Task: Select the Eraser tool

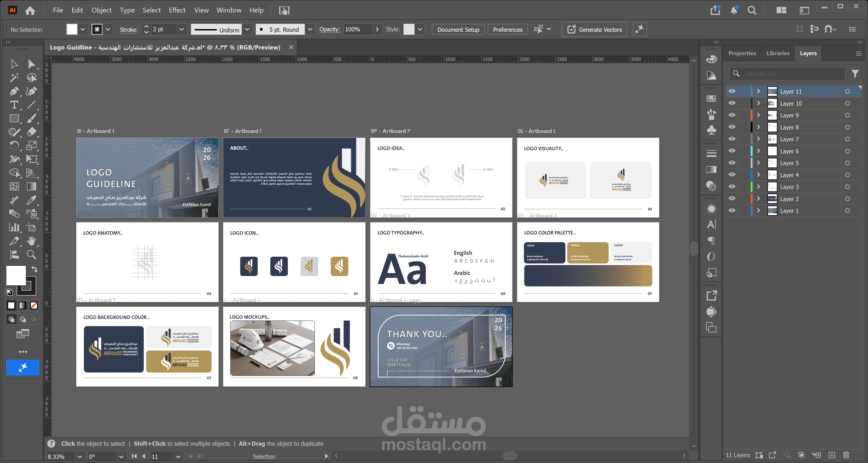Action: (x=31, y=132)
